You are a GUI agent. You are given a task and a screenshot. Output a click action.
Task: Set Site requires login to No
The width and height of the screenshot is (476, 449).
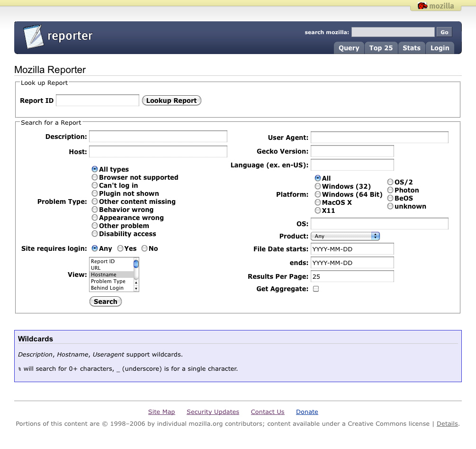[x=144, y=248]
